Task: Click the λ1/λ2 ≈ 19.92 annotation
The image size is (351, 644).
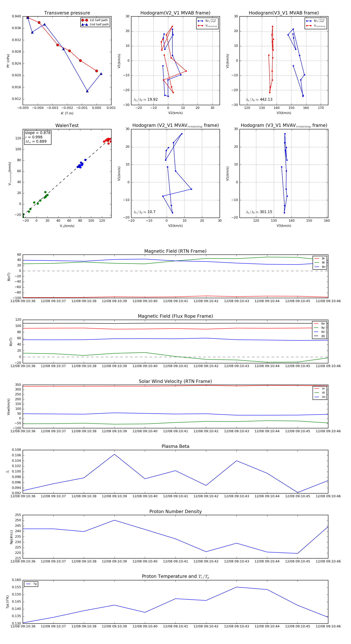Action: [146, 100]
